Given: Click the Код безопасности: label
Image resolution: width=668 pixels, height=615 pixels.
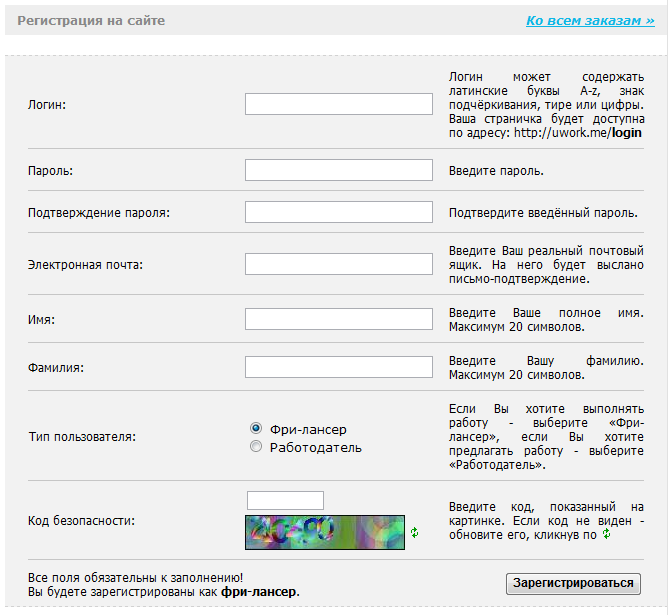Looking at the screenshot, I should click(81, 521).
